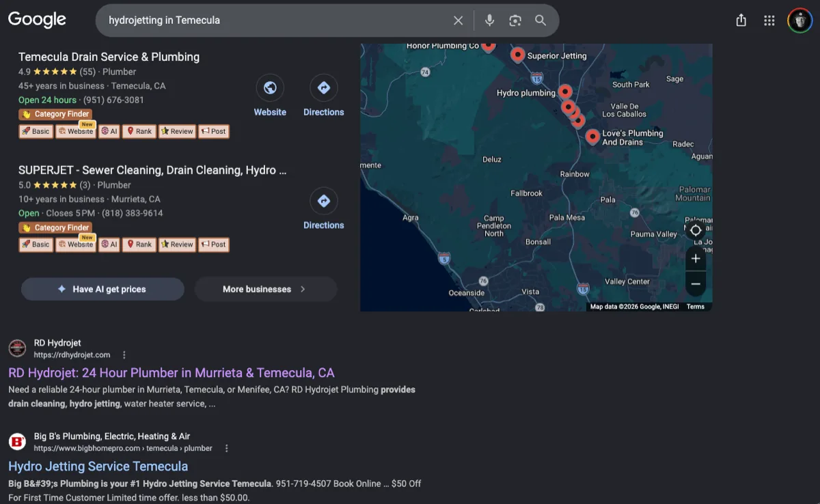Select the Honor Plumbing Co map pin
This screenshot has height=504, width=820.
coord(488,46)
